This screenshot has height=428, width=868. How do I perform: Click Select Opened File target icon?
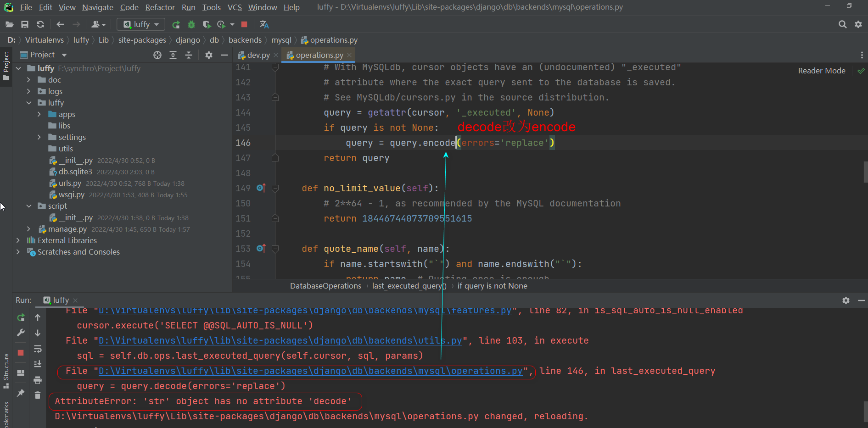coord(157,55)
